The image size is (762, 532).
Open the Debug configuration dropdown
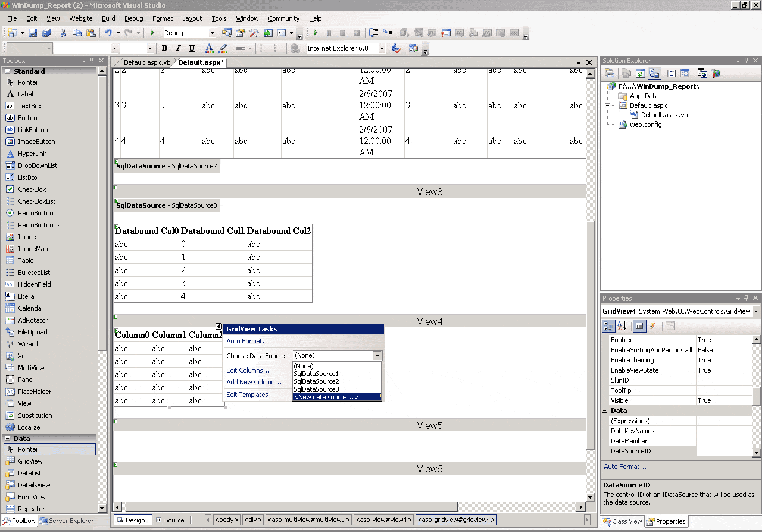(211, 33)
